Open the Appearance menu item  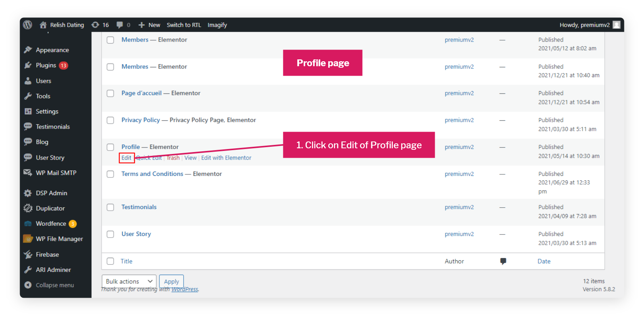pyautogui.click(x=53, y=50)
